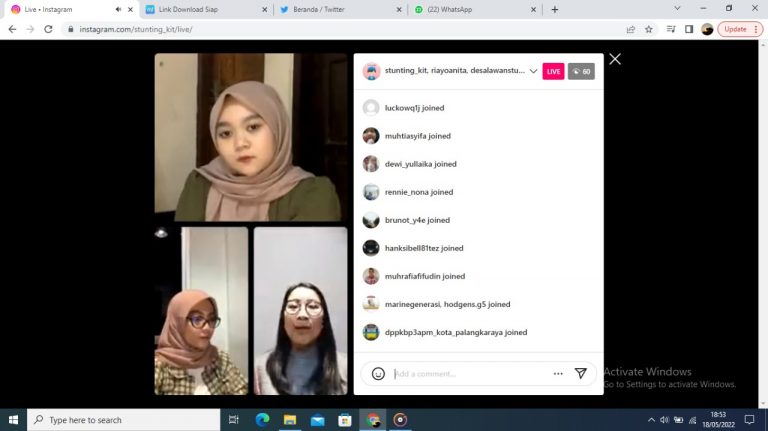Select top video of host in hijab
The width and height of the screenshot is (768, 431).
click(251, 137)
